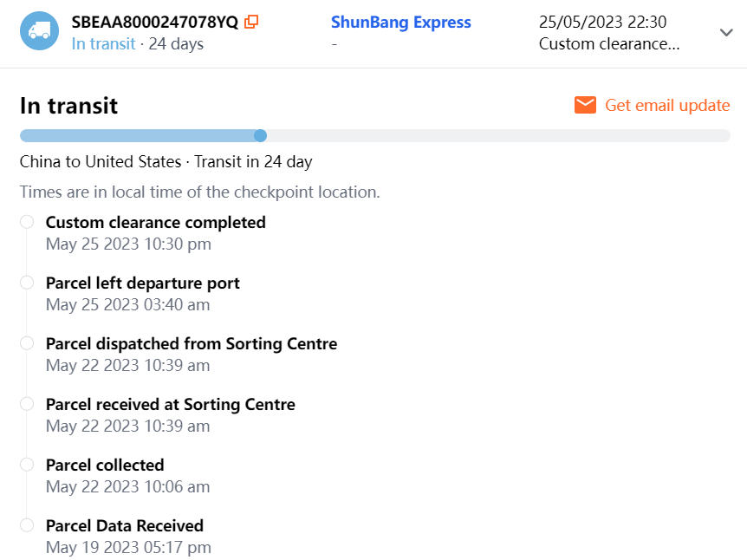The height and width of the screenshot is (560, 747).
Task: Select the Parcel Data Received checkpoint marker
Action: click(x=27, y=525)
